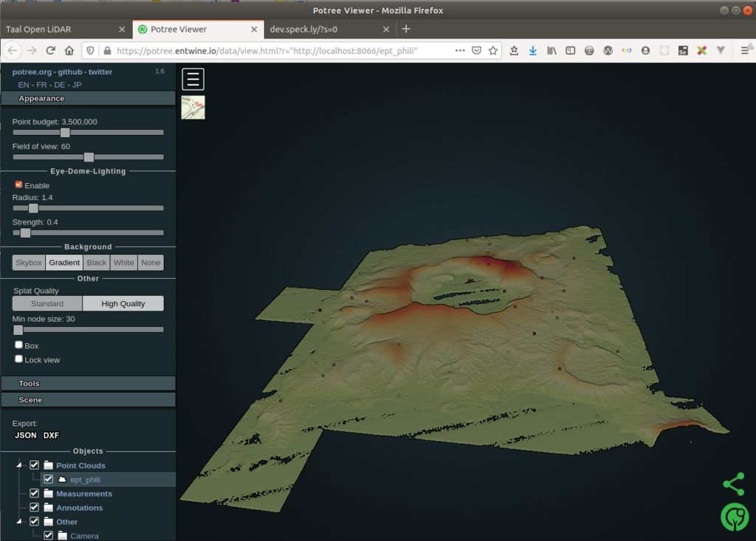Open the tracking protection shield icon
The image size is (756, 541).
pos(90,51)
